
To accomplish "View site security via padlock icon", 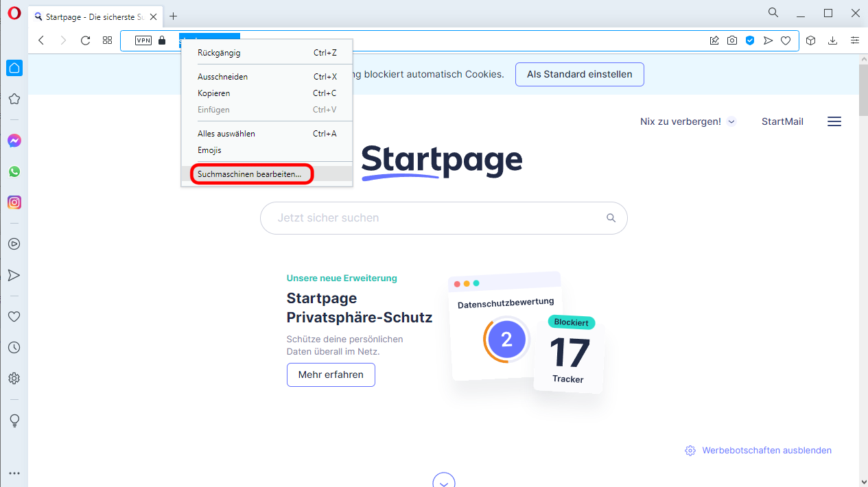I will (x=162, y=40).
